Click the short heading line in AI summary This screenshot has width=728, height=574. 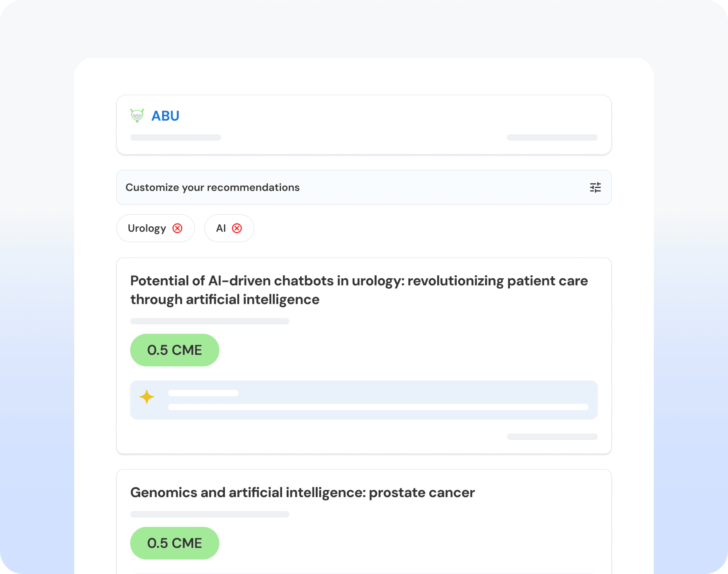203,393
